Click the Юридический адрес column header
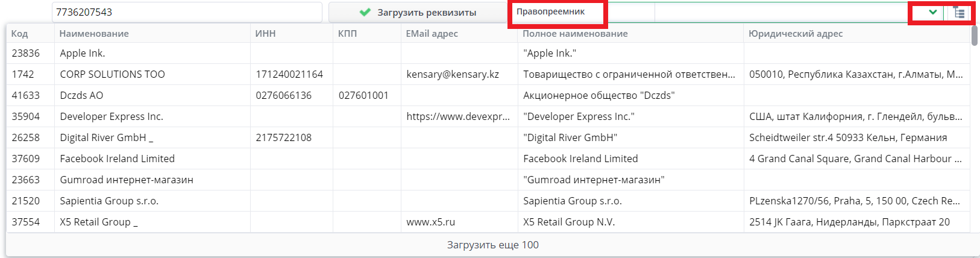This screenshot has width=980, height=258. [796, 34]
